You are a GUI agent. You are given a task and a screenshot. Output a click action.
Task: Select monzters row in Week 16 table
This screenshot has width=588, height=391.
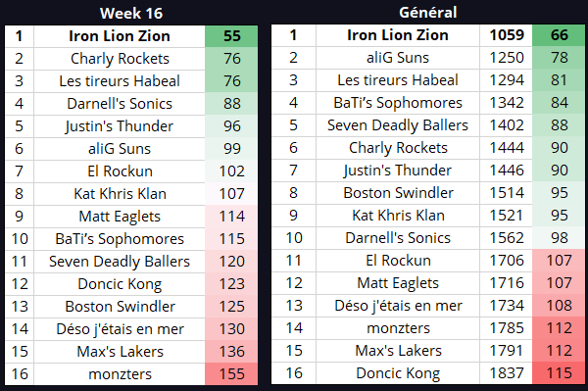point(131,374)
